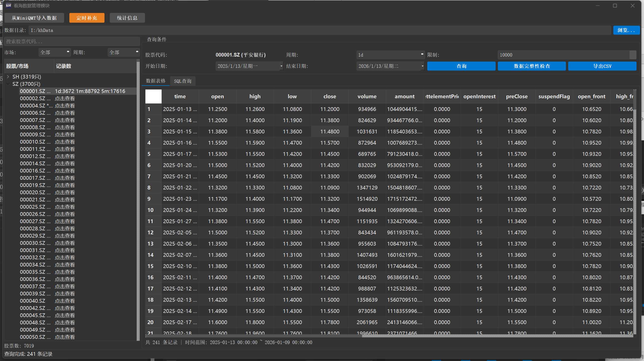
Task: Click the 搜索股票代码 search field
Action: (72, 41)
